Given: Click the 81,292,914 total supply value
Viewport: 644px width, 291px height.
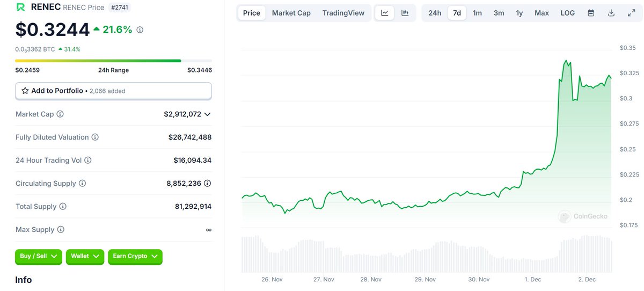Looking at the screenshot, I should click(x=193, y=207).
